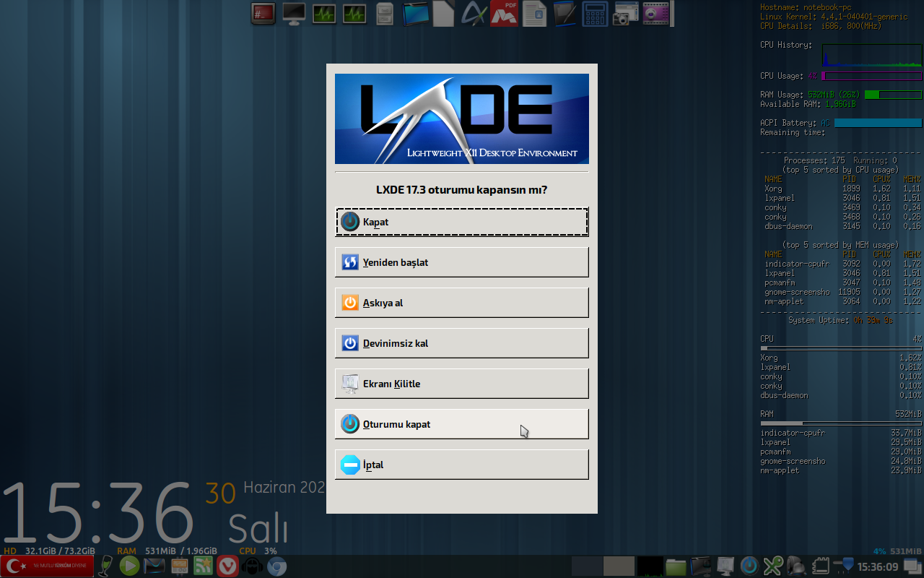This screenshot has height=578, width=924.
Task: Click Devinimsiz kal to hibernate
Action: 461,343
